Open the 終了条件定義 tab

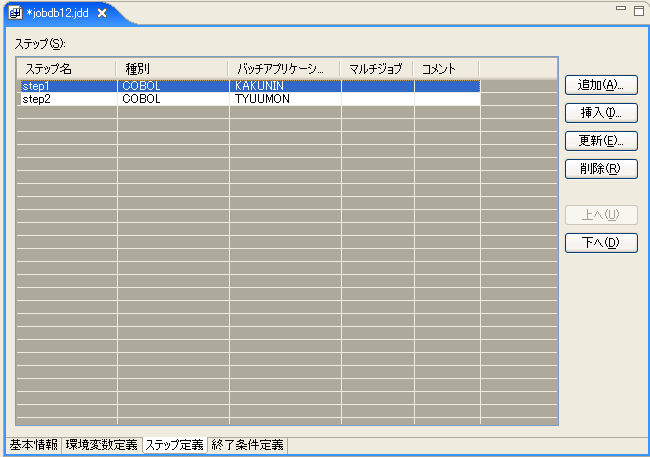click(x=247, y=445)
